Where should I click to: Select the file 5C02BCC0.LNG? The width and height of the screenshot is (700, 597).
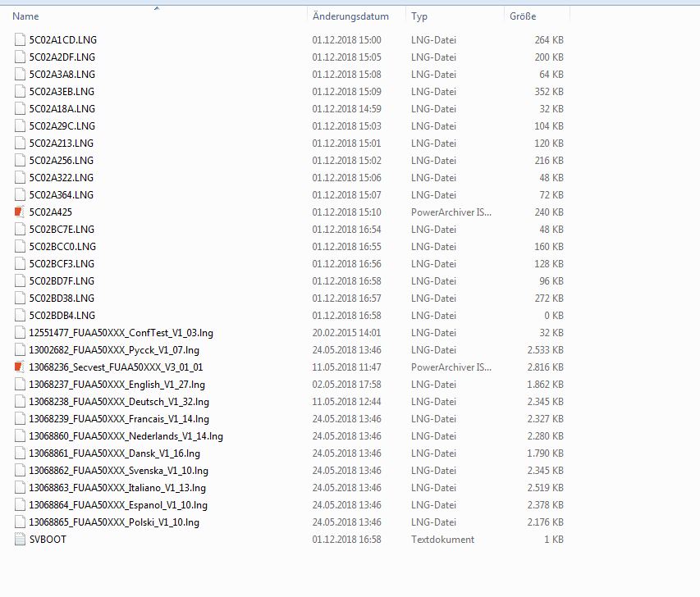tap(62, 247)
